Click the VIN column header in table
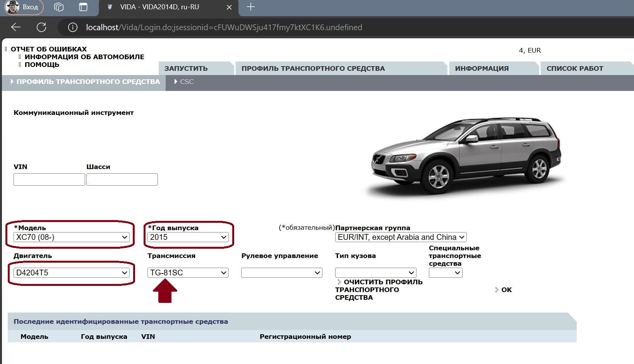 148,337
